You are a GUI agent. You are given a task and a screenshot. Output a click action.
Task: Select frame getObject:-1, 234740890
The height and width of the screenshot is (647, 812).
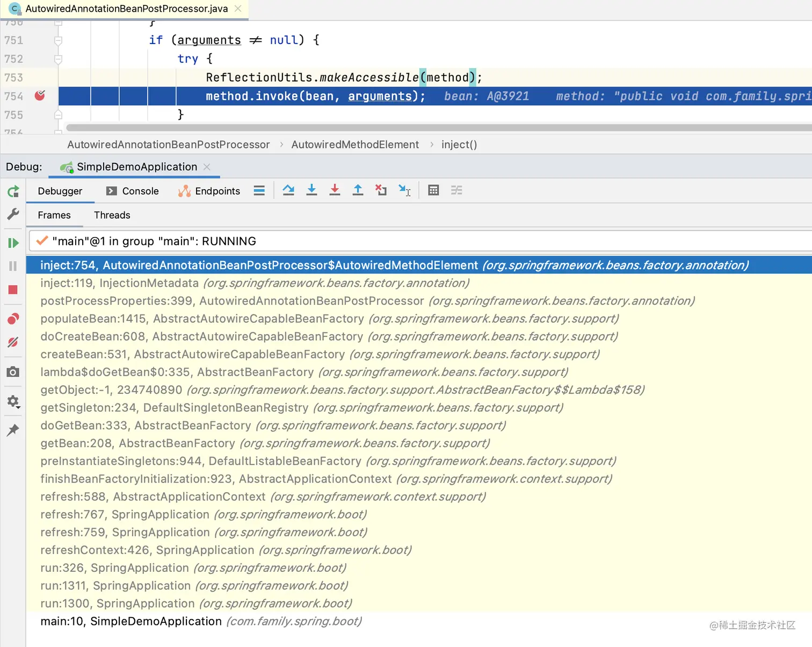(x=419, y=390)
